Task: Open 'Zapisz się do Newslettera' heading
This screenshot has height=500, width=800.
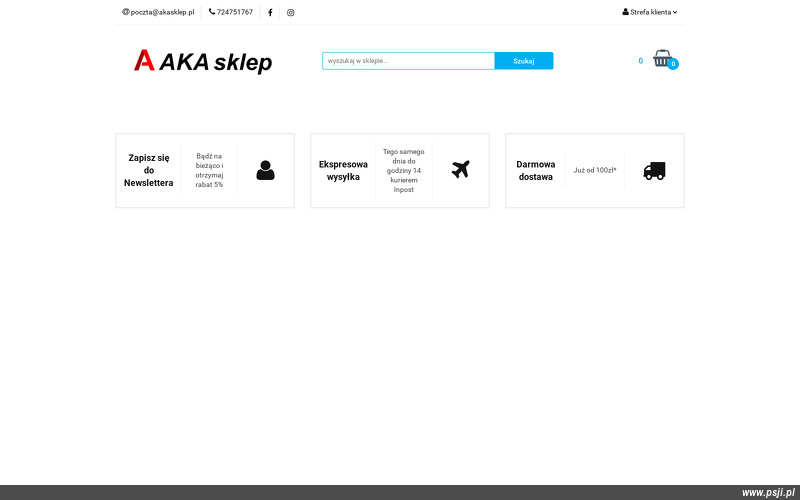Action: pos(148,170)
